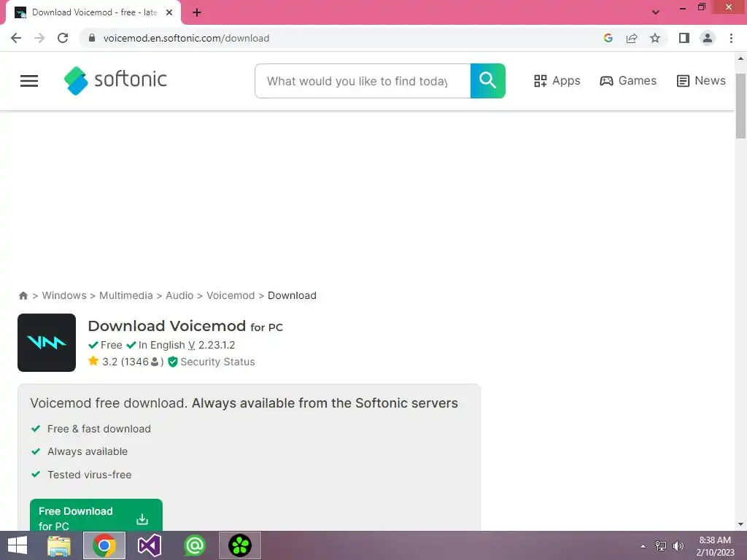Click the Voicemod app icon
The width and height of the screenshot is (747, 560).
tap(47, 343)
